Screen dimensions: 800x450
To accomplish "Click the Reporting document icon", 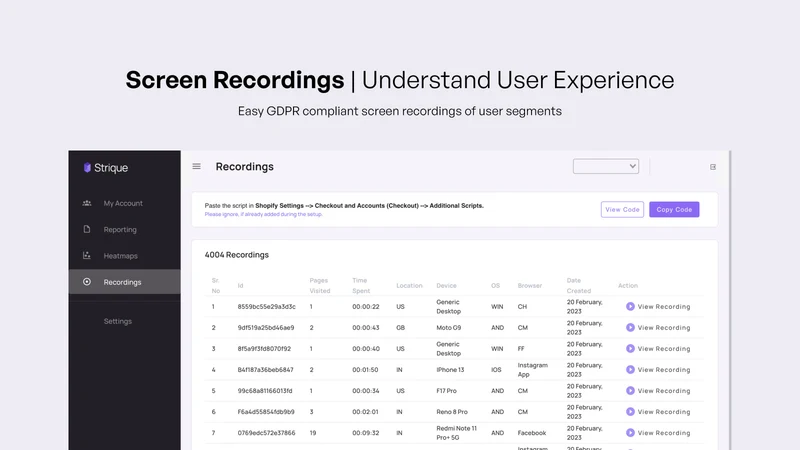I will click(x=87, y=229).
